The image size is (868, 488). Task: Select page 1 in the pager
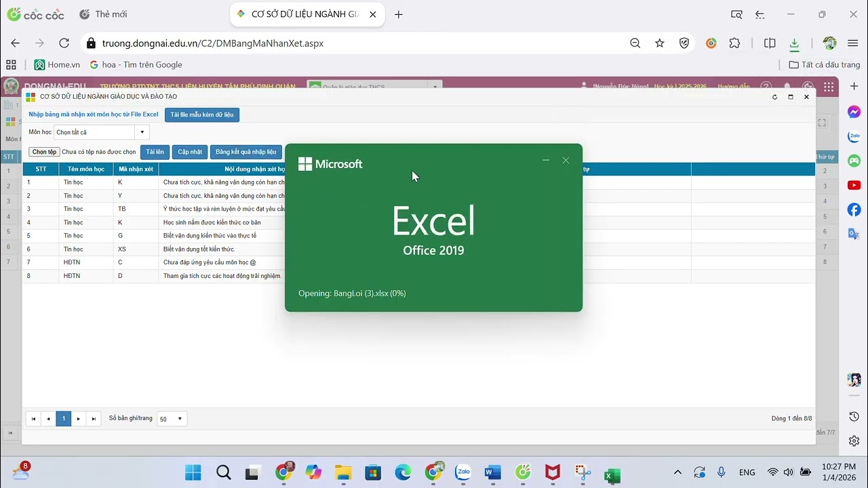click(x=63, y=419)
